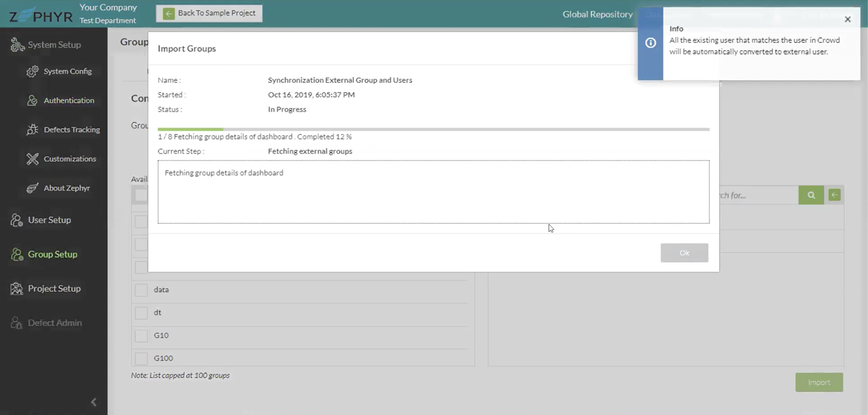868x415 pixels.
Task: Expand the Project Setup section
Action: pyautogui.click(x=54, y=289)
